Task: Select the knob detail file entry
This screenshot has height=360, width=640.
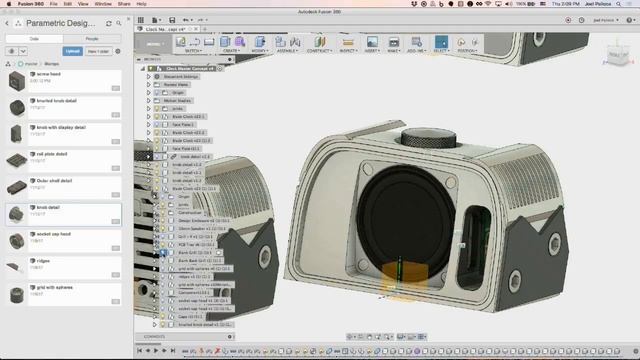Action: point(64,215)
